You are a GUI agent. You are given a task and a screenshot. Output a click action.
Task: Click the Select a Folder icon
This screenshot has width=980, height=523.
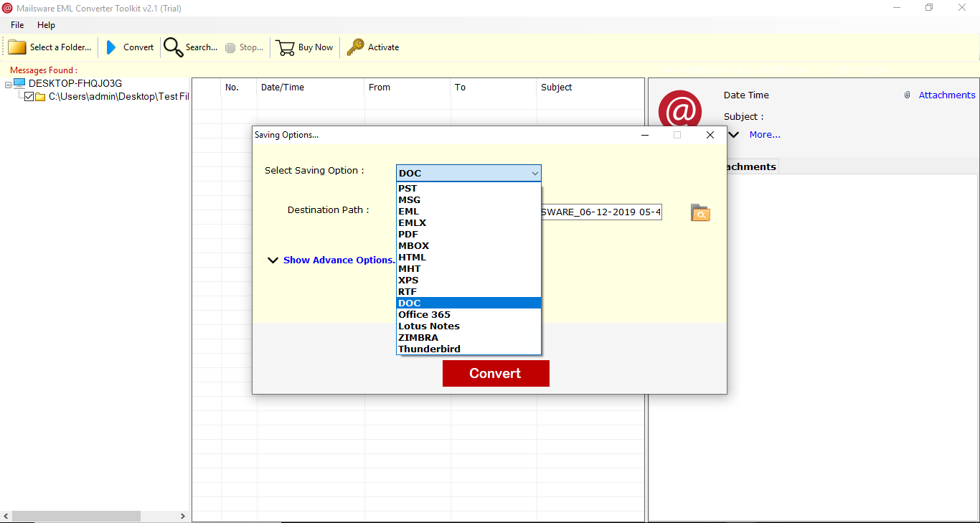point(17,47)
